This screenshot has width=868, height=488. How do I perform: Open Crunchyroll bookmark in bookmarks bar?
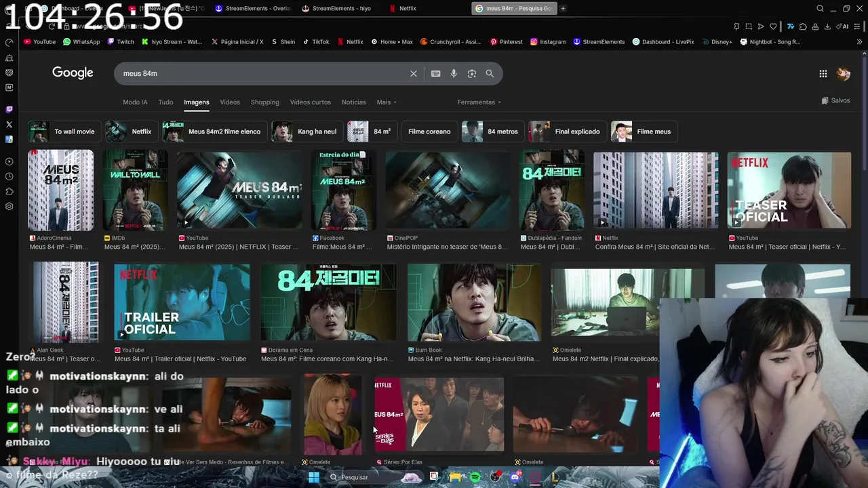[x=450, y=42]
